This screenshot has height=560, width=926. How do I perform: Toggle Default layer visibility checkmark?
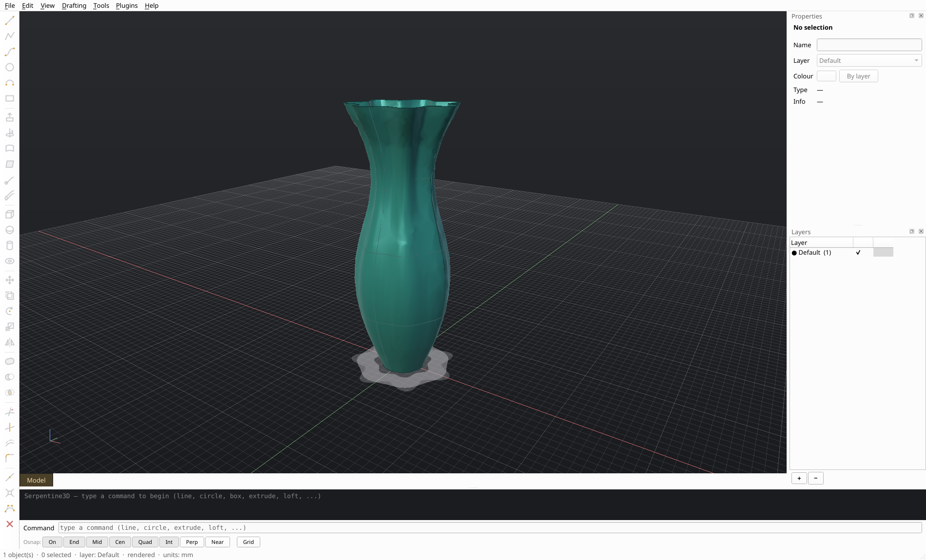858,252
